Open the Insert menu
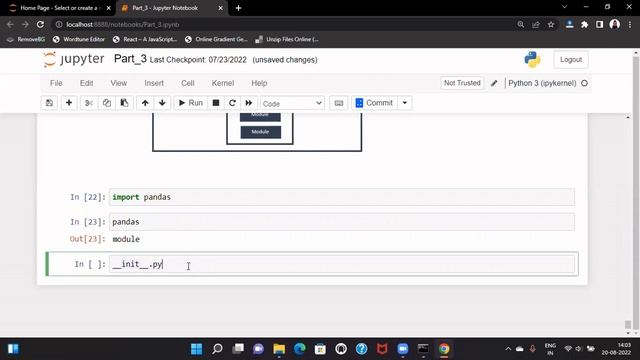 click(154, 83)
